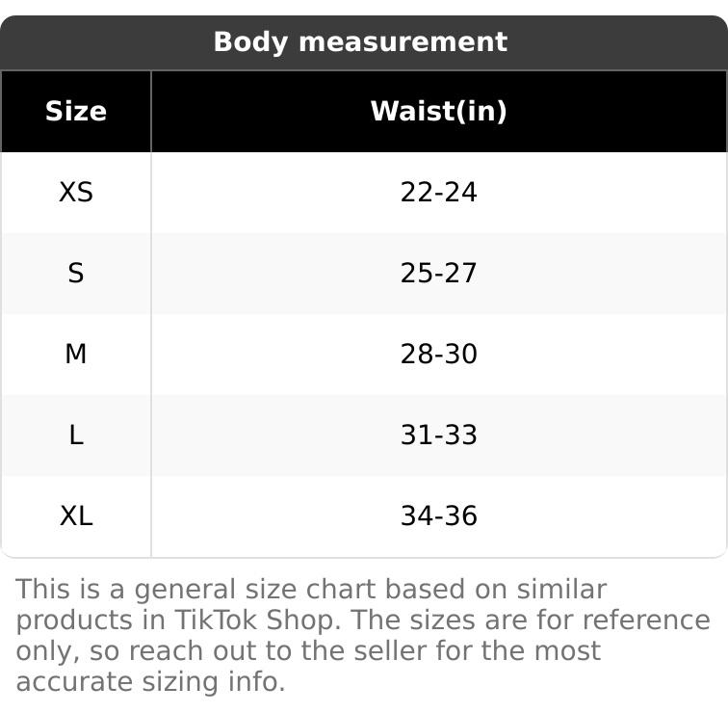This screenshot has height=713, width=728.
Task: Select the XS size cell
Action: tap(75, 193)
